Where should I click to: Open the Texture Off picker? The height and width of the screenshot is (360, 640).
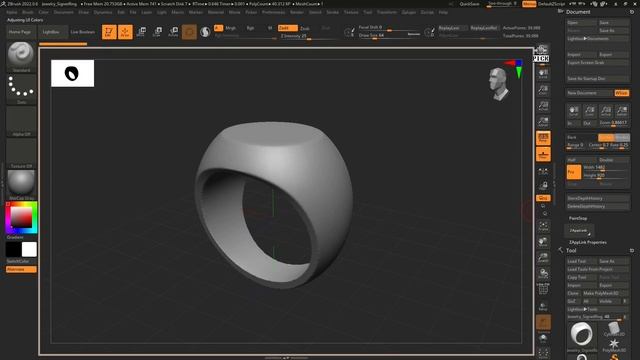(x=21, y=153)
